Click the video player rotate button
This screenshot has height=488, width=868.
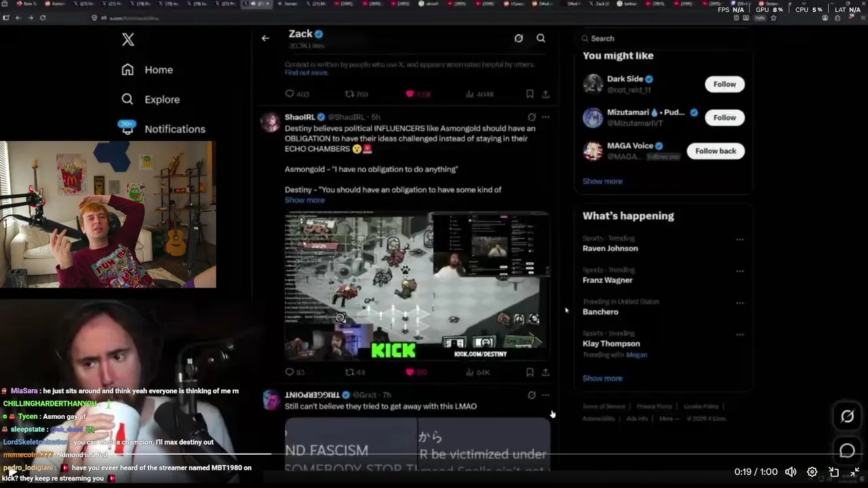pyautogui.click(x=833, y=472)
